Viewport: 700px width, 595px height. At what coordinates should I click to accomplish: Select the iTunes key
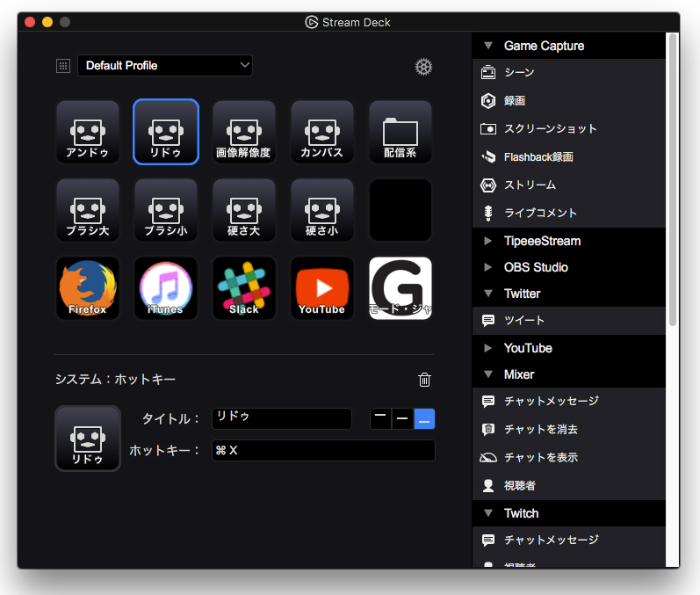pyautogui.click(x=166, y=288)
